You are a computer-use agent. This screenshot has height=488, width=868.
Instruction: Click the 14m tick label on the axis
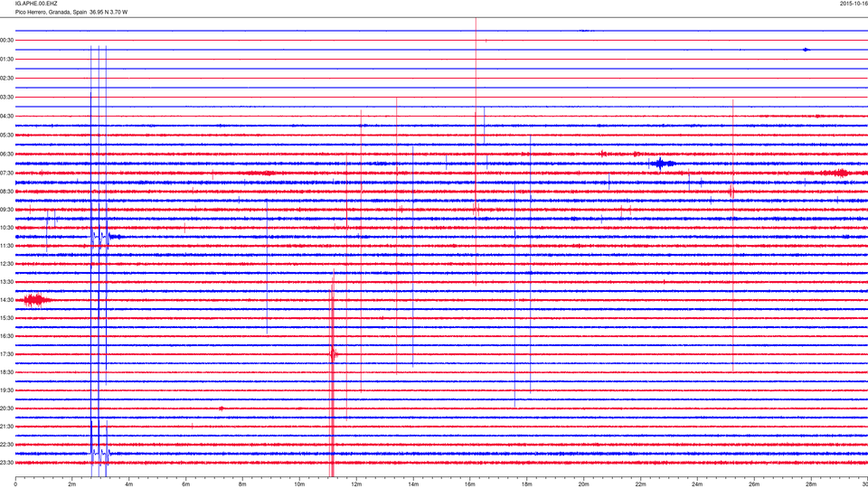[413, 484]
